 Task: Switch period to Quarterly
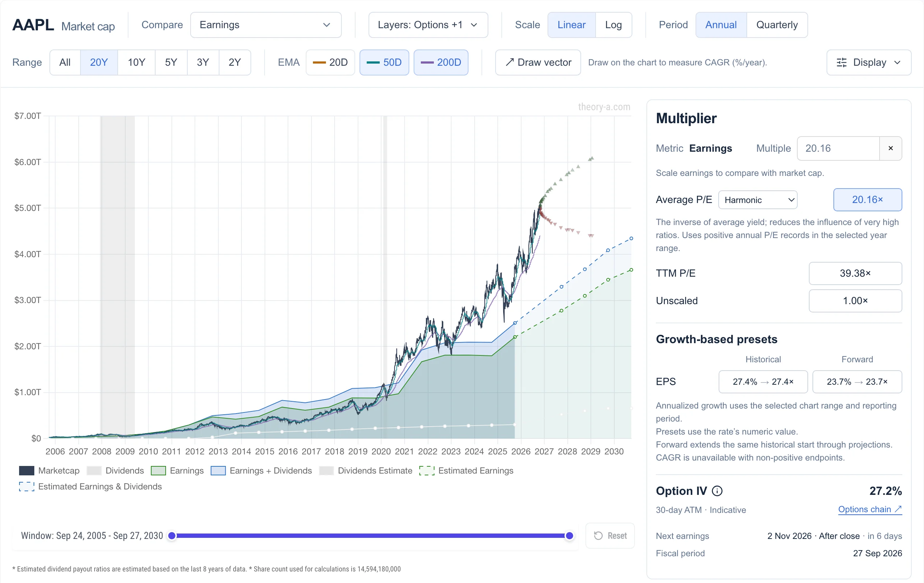[777, 25]
